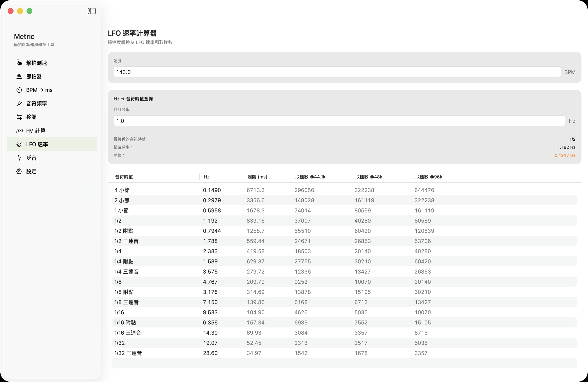Viewport: 588px width, 382px height.
Task: Click Hz value 9.533
Action: click(210, 312)
